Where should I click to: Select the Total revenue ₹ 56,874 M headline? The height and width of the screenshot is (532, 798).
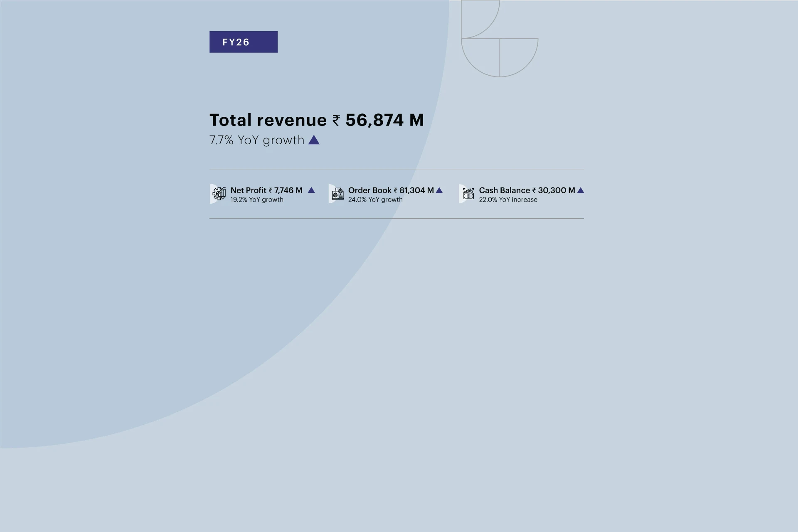coord(317,120)
